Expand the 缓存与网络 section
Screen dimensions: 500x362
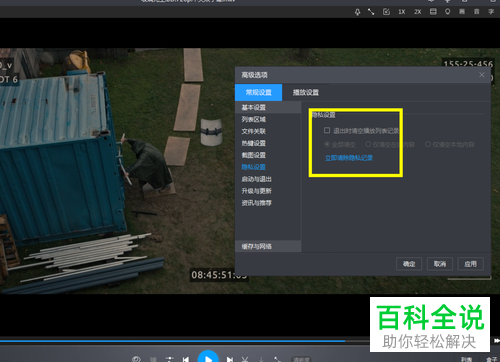tap(268, 246)
